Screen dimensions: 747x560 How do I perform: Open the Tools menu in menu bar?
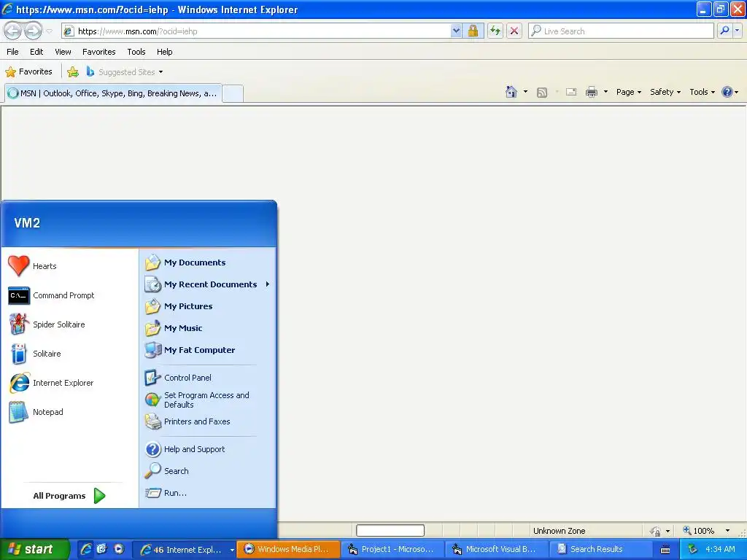136,52
